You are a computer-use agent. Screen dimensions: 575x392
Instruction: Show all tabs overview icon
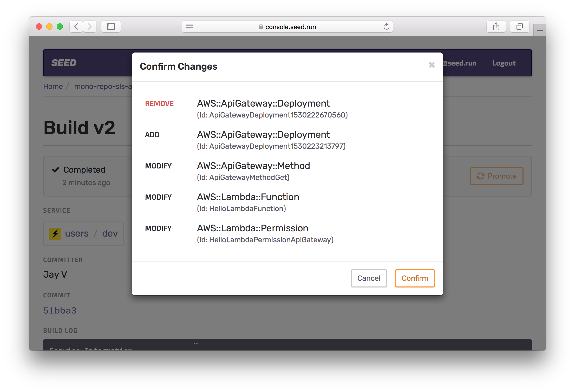click(x=519, y=27)
